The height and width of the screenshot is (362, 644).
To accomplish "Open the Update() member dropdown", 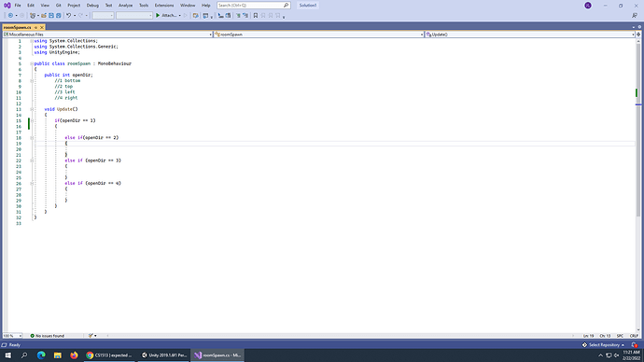I will pyautogui.click(x=530, y=35).
